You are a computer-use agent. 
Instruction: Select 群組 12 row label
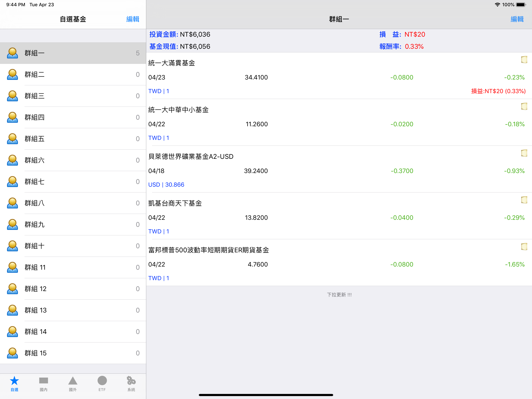(x=35, y=289)
